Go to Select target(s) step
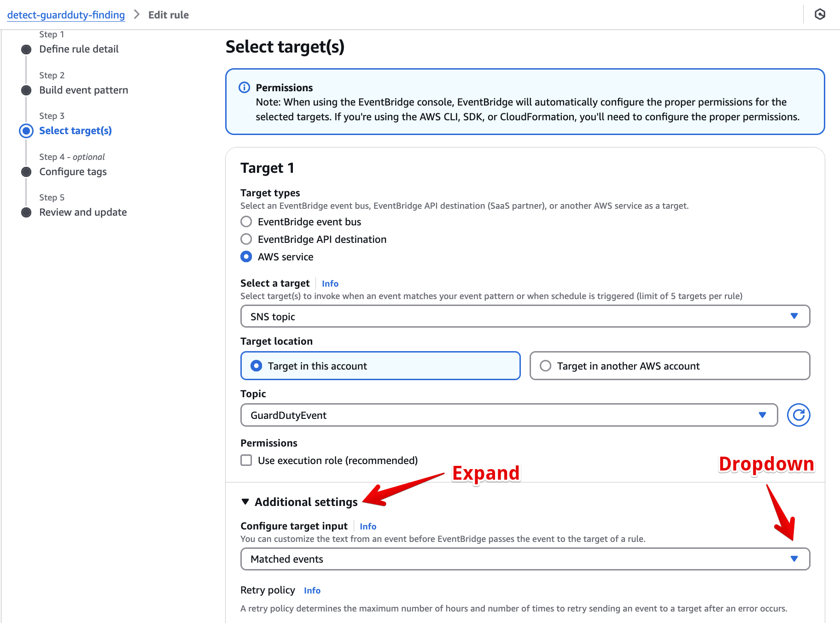 [x=76, y=131]
